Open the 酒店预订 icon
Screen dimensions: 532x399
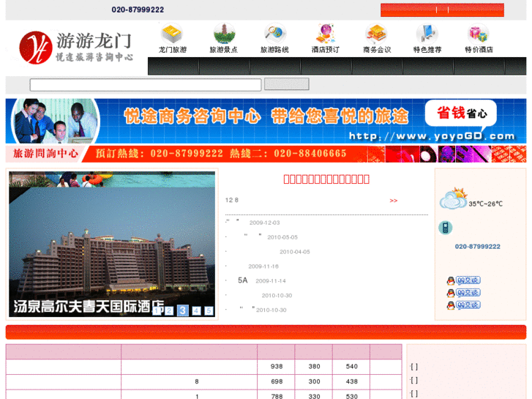pos(326,38)
